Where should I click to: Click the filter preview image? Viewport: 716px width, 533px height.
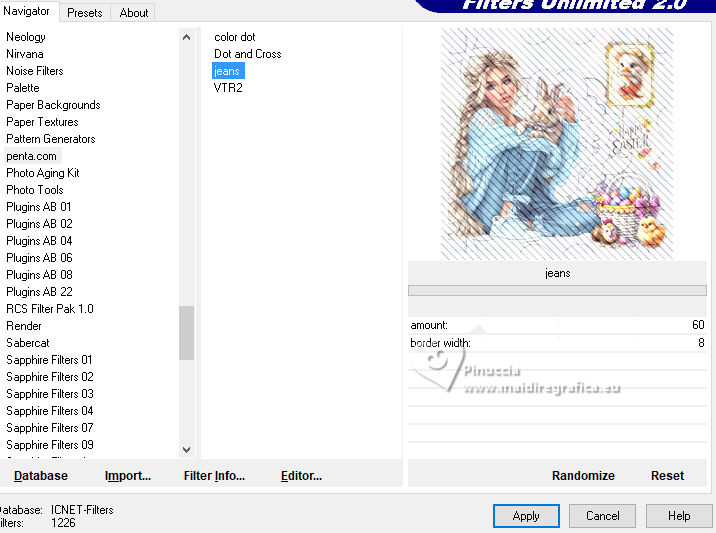point(557,144)
